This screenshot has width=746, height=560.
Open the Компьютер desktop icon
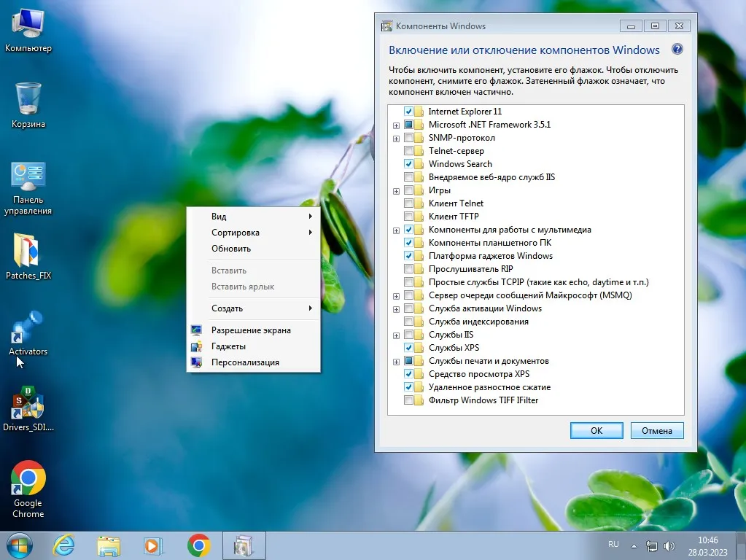(28, 30)
